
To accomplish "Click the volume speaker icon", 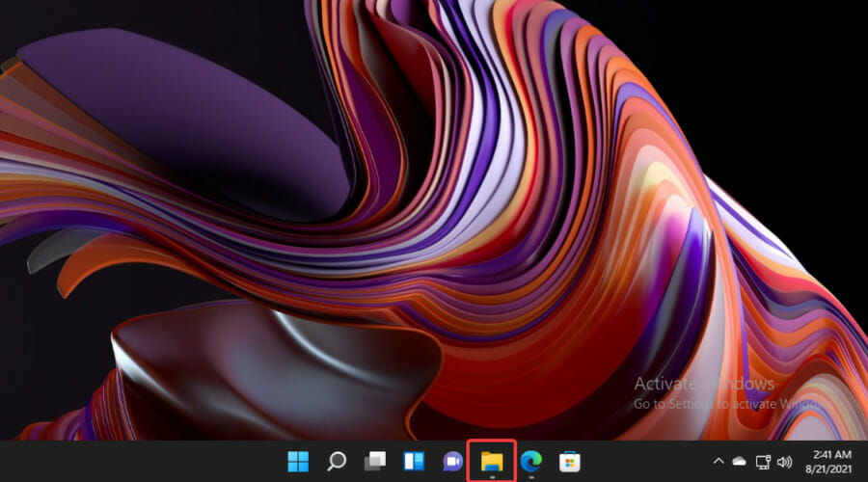I will pos(783,462).
